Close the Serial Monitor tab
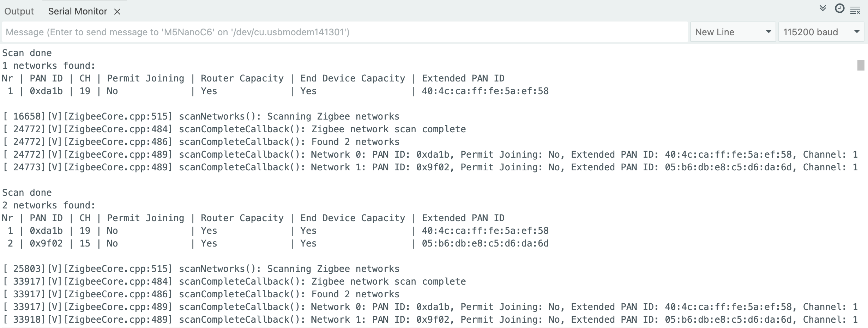 click(x=117, y=12)
